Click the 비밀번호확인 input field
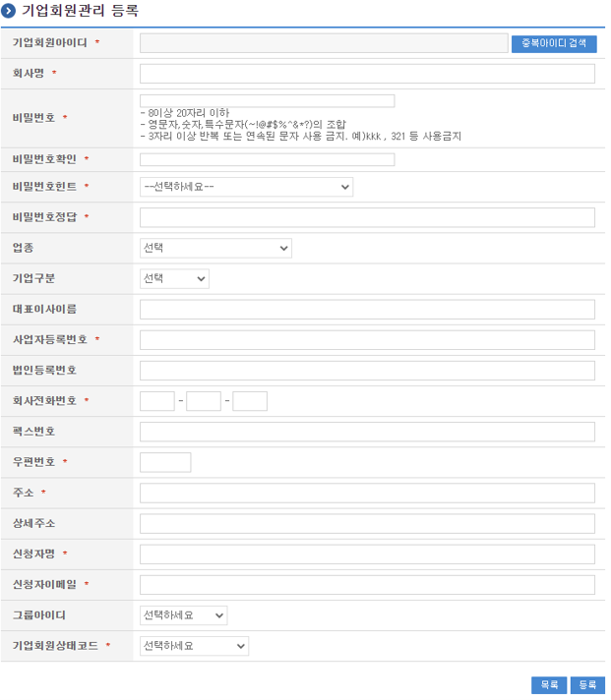611x700 pixels. (267, 159)
